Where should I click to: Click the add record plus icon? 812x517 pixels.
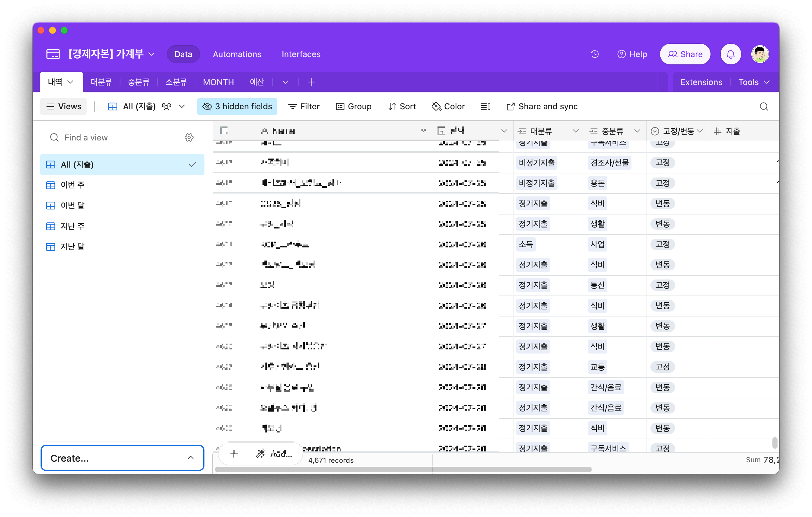pos(234,454)
